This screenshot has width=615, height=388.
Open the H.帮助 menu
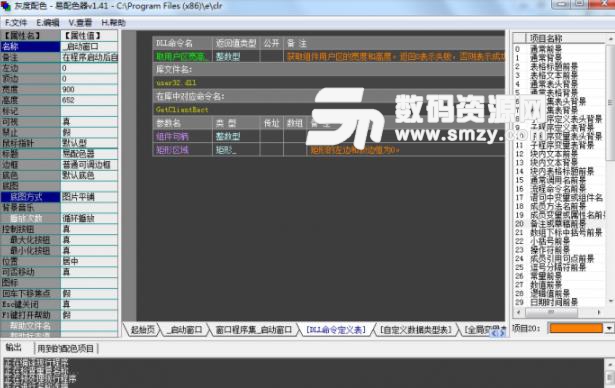click(x=113, y=23)
